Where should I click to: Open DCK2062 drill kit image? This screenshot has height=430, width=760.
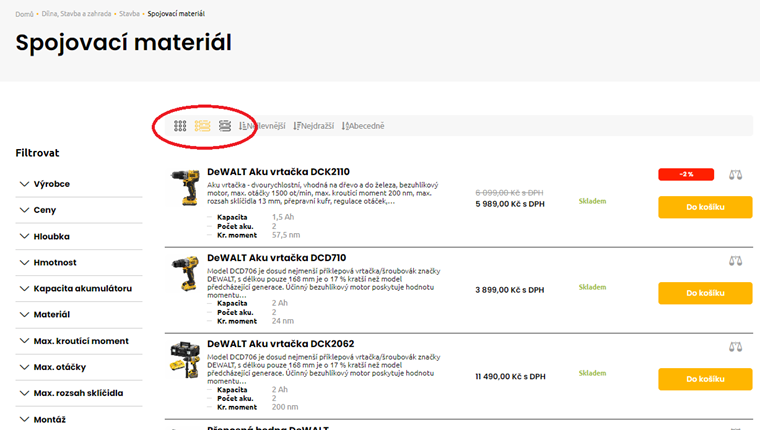click(185, 360)
